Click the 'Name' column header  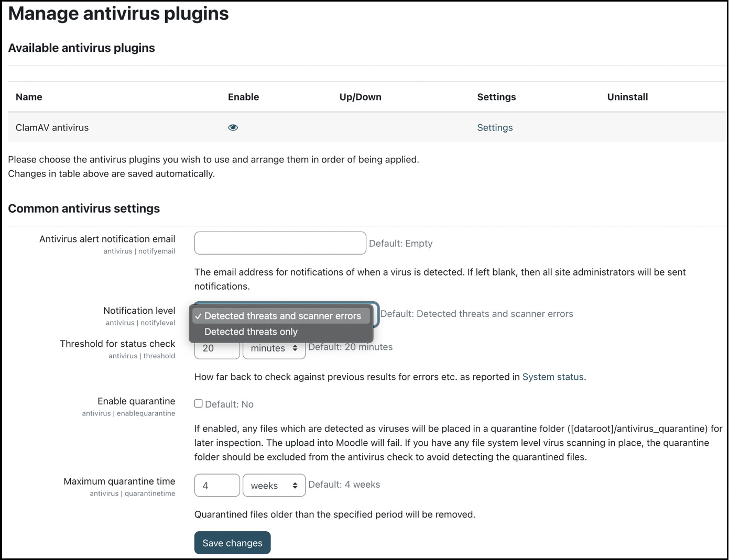point(29,97)
